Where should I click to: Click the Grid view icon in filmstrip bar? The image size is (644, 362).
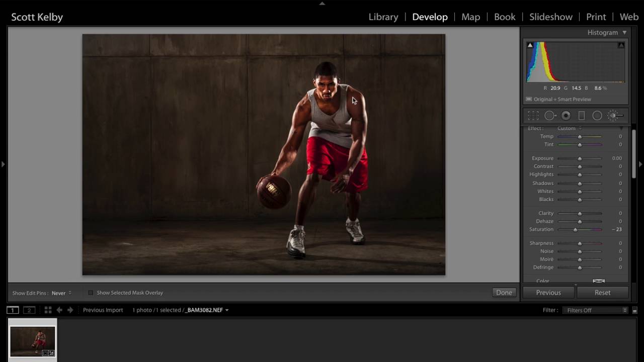pos(48,310)
